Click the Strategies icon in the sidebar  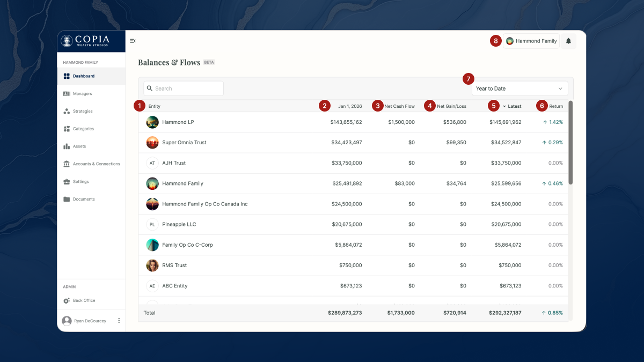coord(67,112)
